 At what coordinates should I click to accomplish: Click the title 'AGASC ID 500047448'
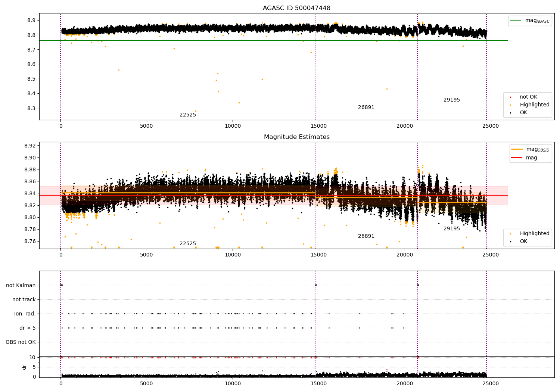(296, 8)
